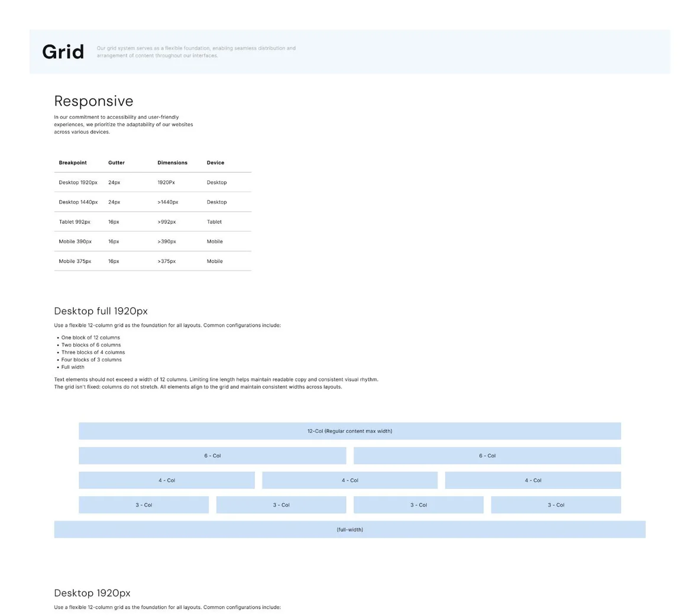
Task: Click the large Grid page title
Action: pyautogui.click(x=63, y=52)
